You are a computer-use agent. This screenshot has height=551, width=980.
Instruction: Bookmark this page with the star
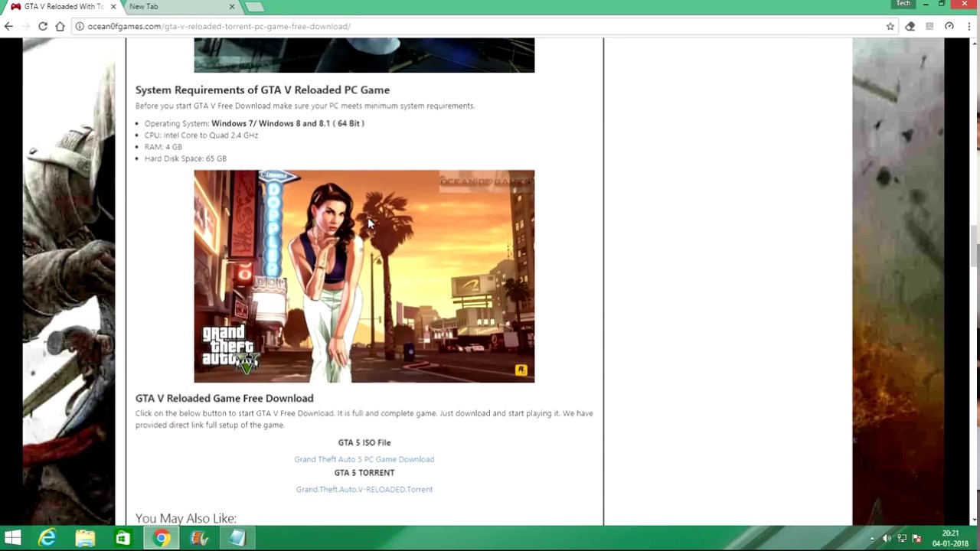click(x=890, y=26)
